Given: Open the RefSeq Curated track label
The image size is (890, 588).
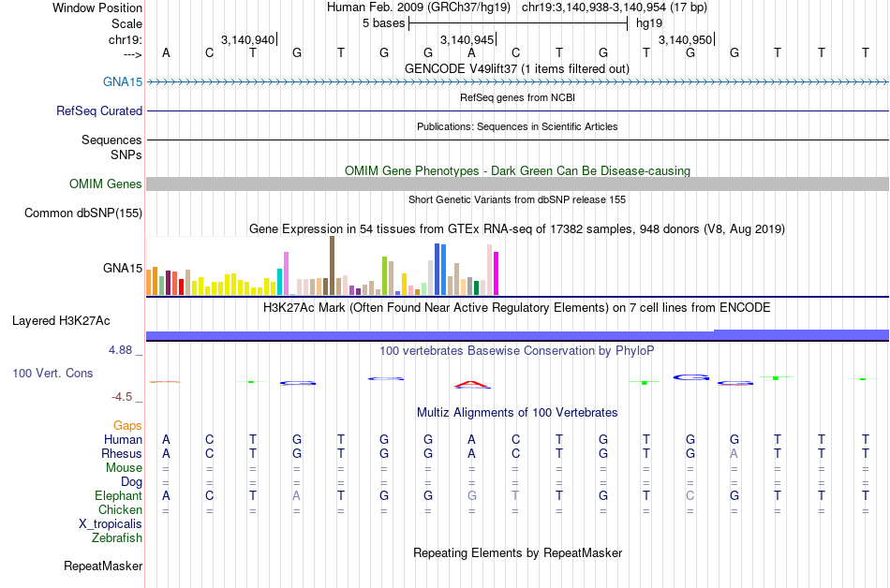Looking at the screenshot, I should coord(99,110).
